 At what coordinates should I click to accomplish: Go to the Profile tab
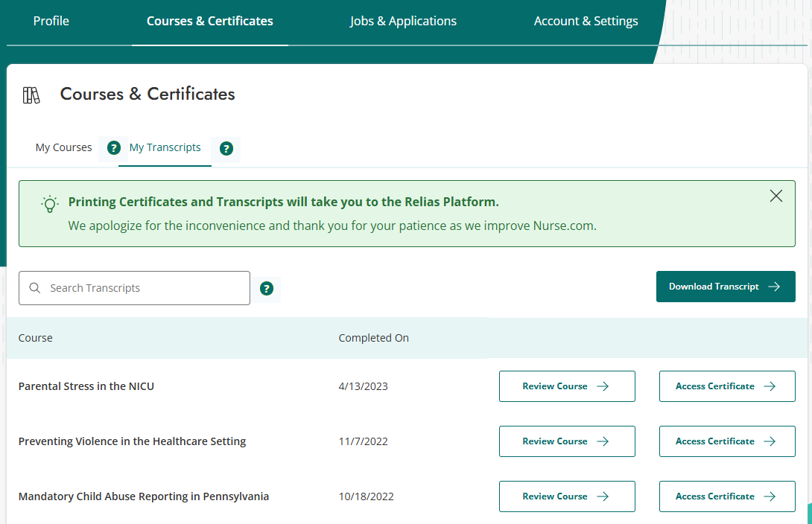point(51,21)
